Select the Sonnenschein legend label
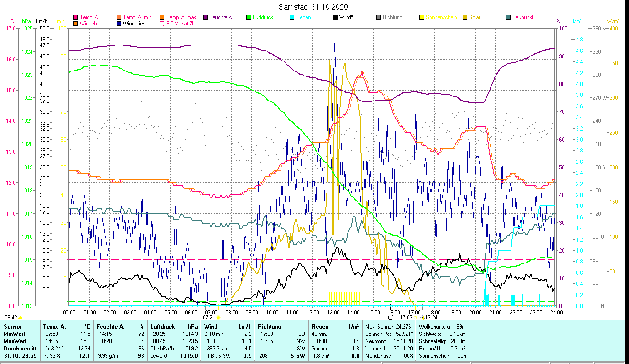The width and height of the screenshot is (629, 364). (441, 17)
